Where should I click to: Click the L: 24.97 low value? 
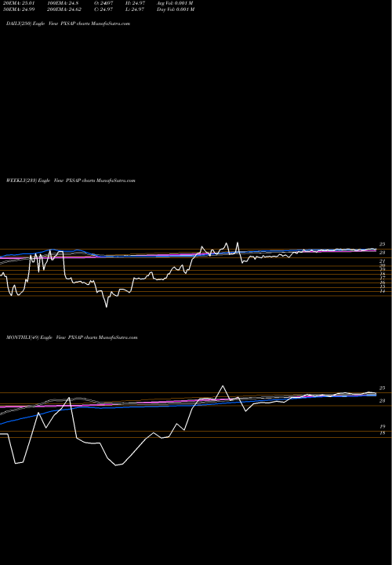point(135,9)
